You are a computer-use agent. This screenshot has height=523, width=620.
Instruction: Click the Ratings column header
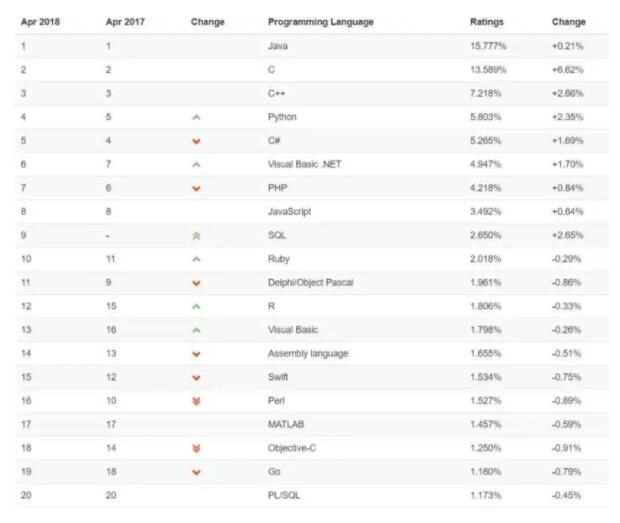click(x=487, y=21)
